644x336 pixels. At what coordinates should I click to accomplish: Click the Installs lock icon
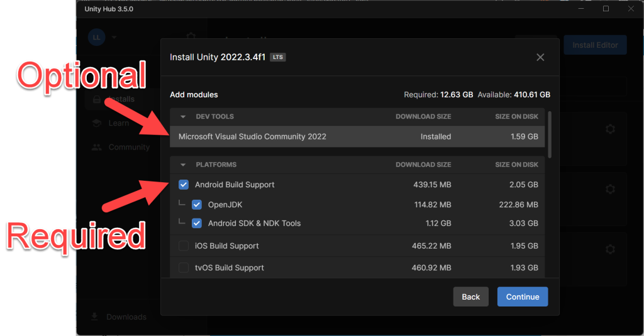pyautogui.click(x=97, y=99)
